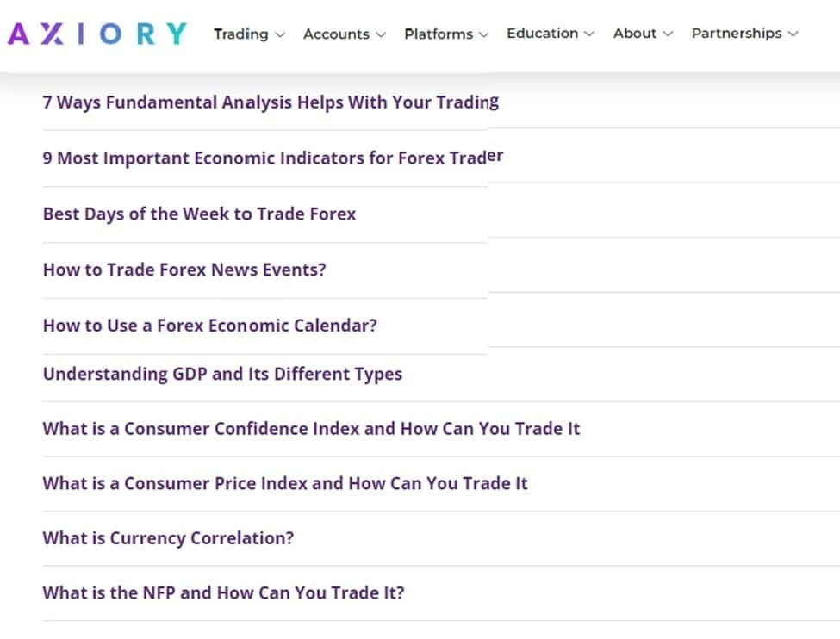The height and width of the screenshot is (639, 840).
Task: Open the Consumer Confidence Index article
Action: tap(311, 429)
